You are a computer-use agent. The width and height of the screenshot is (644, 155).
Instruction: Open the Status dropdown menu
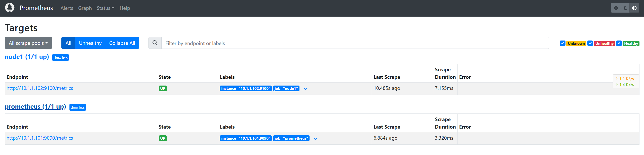pos(105,8)
